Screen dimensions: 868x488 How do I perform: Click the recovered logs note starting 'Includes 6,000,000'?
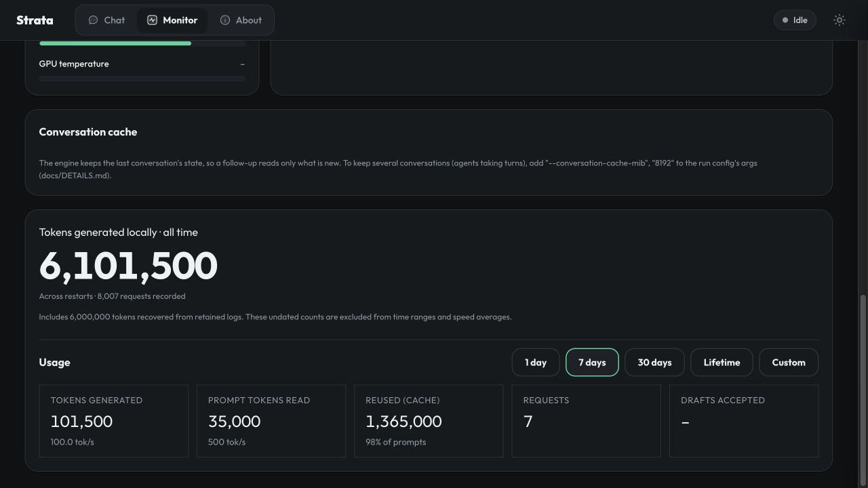tap(275, 317)
